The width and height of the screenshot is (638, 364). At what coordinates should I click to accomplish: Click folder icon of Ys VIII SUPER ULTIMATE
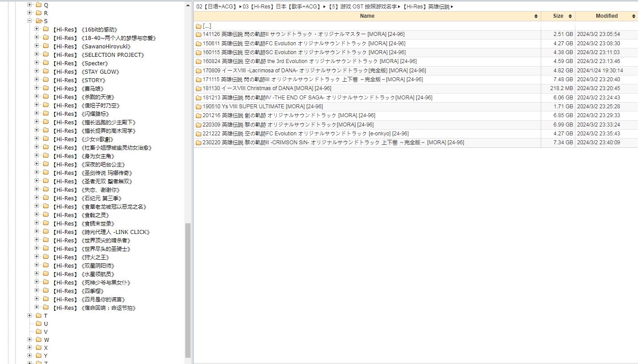click(199, 107)
